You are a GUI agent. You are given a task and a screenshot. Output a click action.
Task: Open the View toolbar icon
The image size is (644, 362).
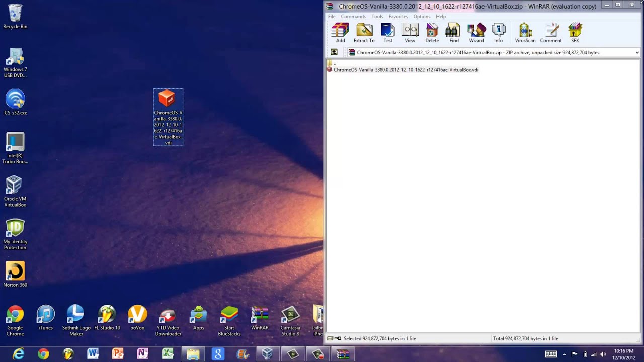(x=410, y=33)
